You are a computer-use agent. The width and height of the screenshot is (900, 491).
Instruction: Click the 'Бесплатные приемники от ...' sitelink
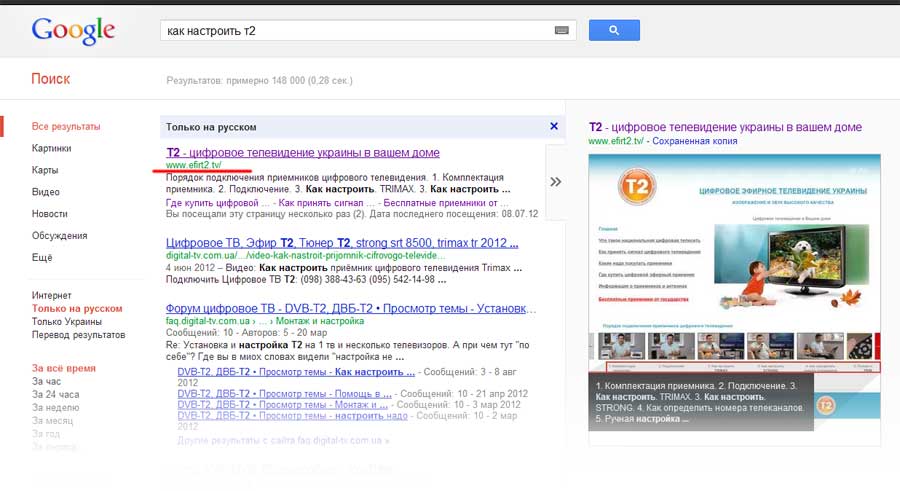(x=446, y=203)
